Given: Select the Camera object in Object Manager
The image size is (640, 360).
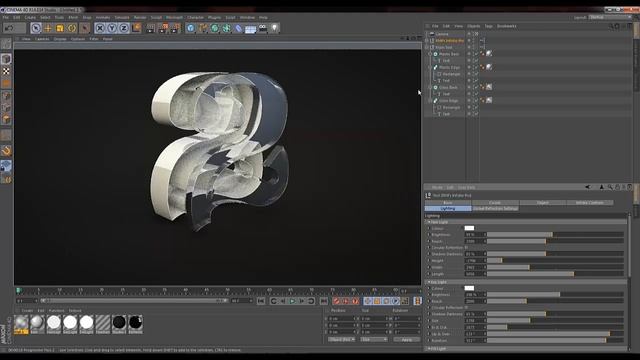Looking at the screenshot, I should tap(442, 34).
